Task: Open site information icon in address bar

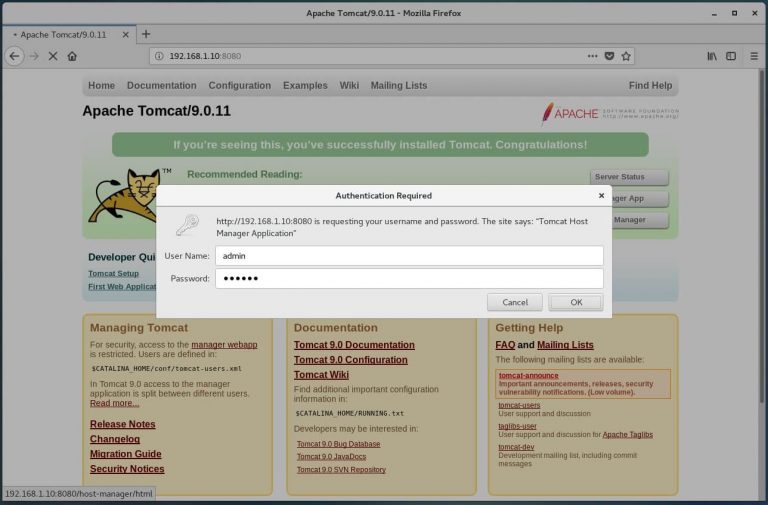Action: pos(159,56)
